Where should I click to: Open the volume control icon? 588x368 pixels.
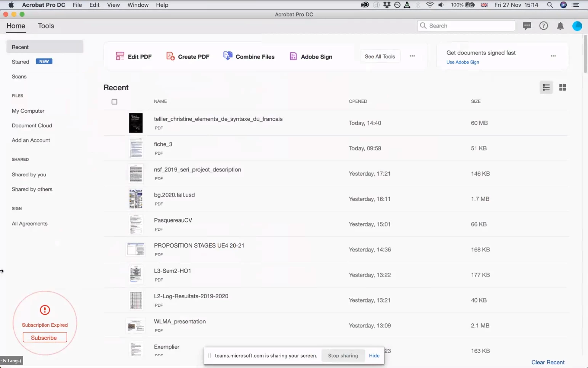[x=441, y=5]
